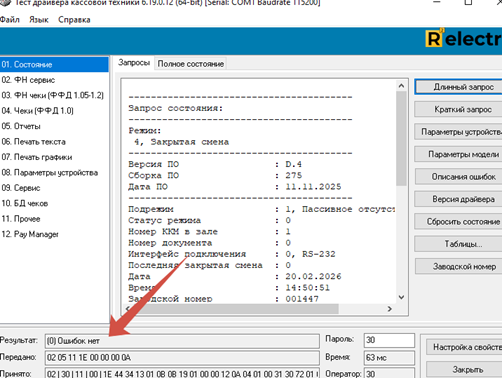Switch to the Полное состояние tab
Viewport: 502px width, 378px height.
pos(190,64)
